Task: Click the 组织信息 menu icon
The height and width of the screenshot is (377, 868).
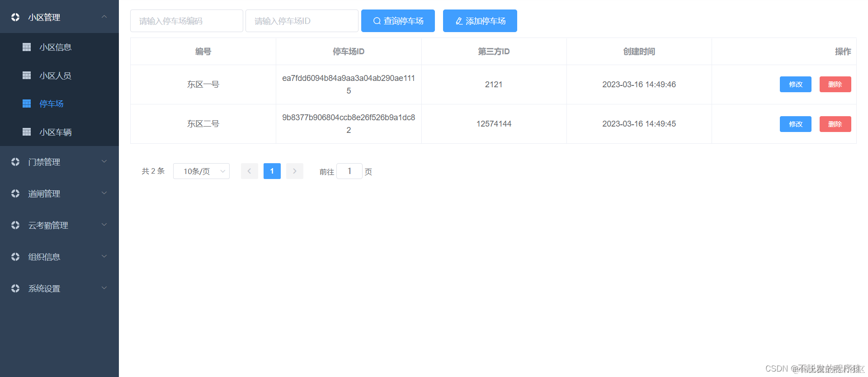Action: (x=15, y=257)
